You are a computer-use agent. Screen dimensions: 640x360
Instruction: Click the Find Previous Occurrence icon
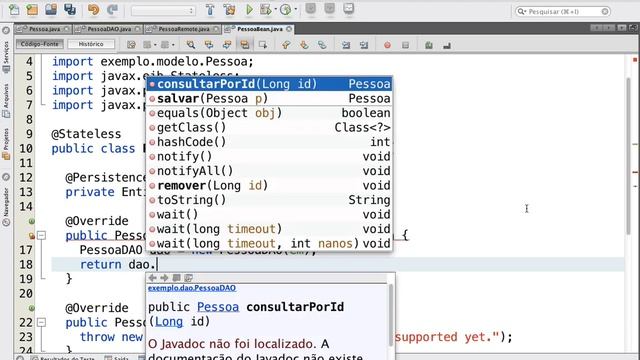click(x=209, y=45)
